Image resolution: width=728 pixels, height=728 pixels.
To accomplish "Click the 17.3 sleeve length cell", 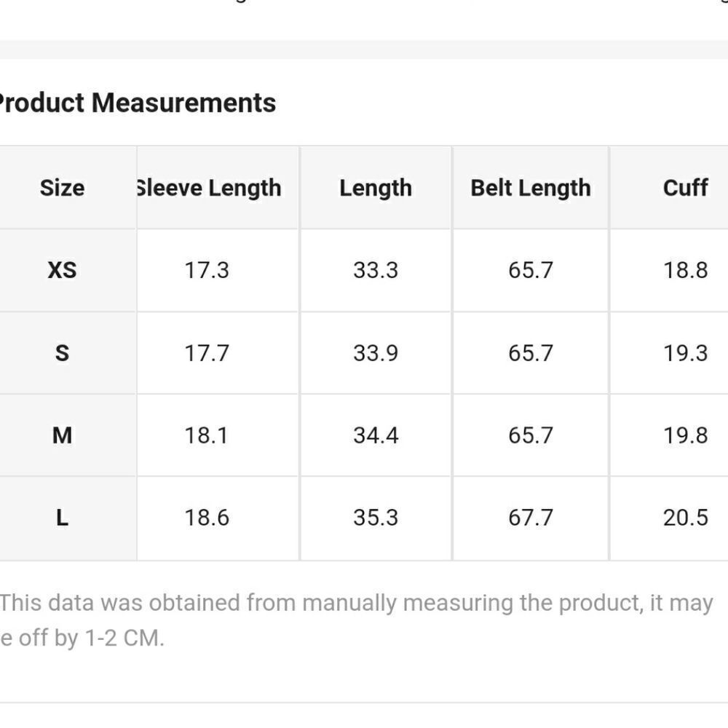I will tap(207, 270).
